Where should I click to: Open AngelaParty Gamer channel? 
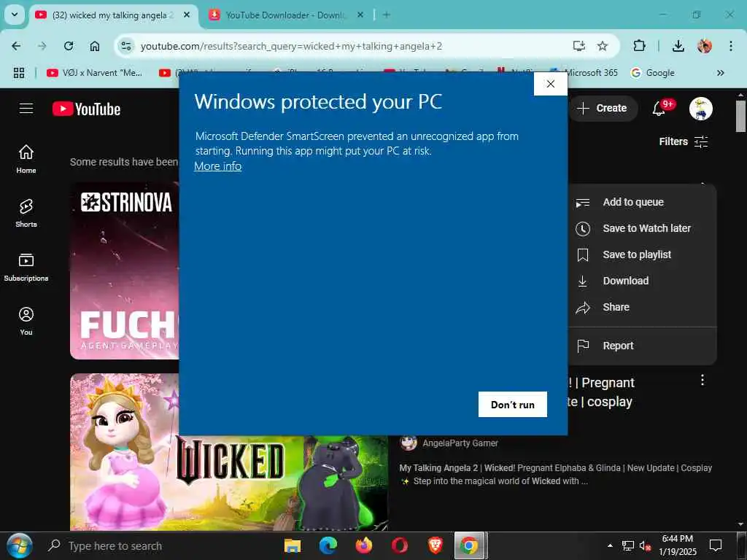(460, 443)
